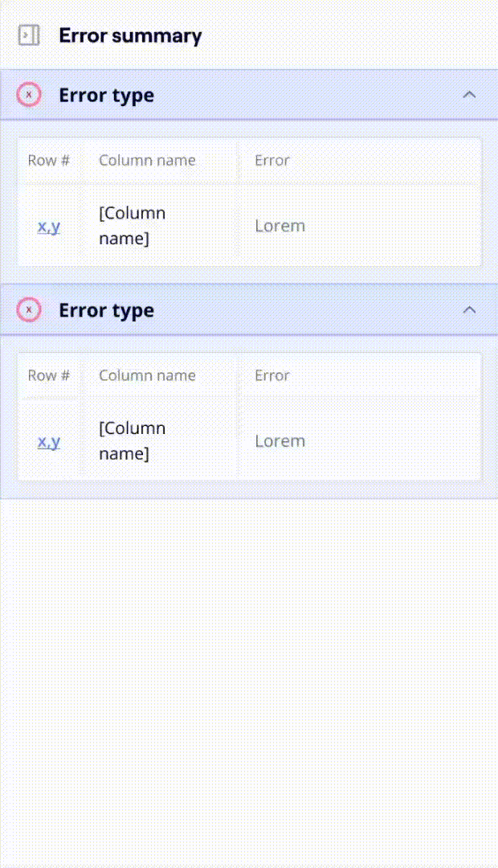
Task: Click the Lorem error text in first table
Action: 280,226
